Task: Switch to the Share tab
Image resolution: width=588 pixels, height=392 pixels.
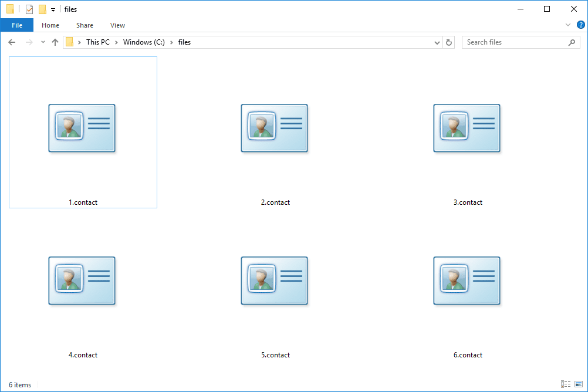Action: (x=85, y=25)
